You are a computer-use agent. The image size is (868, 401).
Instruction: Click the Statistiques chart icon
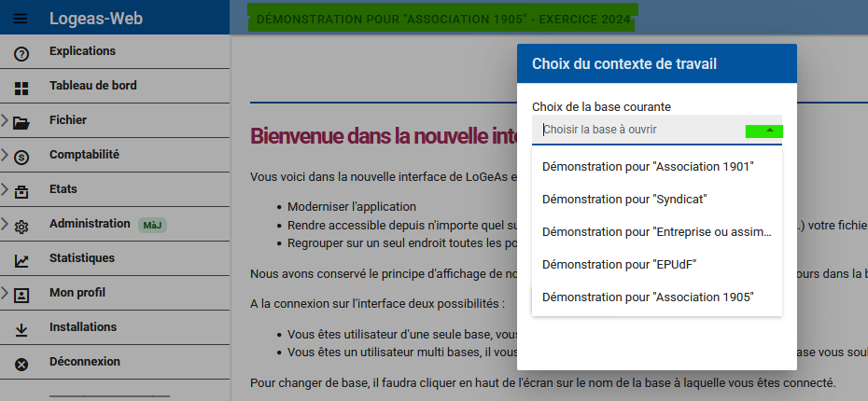tap(22, 261)
